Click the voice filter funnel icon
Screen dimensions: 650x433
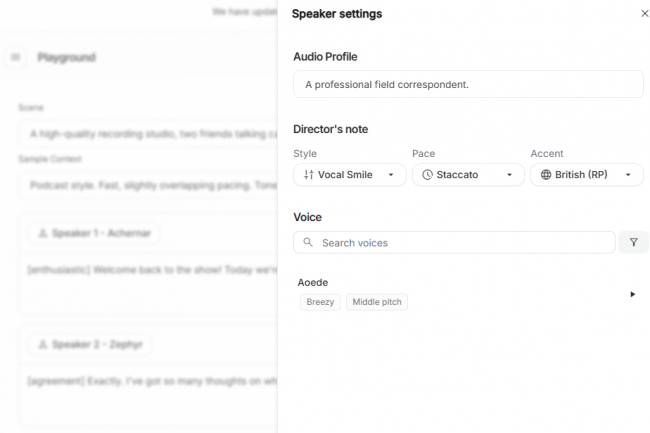pyautogui.click(x=633, y=242)
